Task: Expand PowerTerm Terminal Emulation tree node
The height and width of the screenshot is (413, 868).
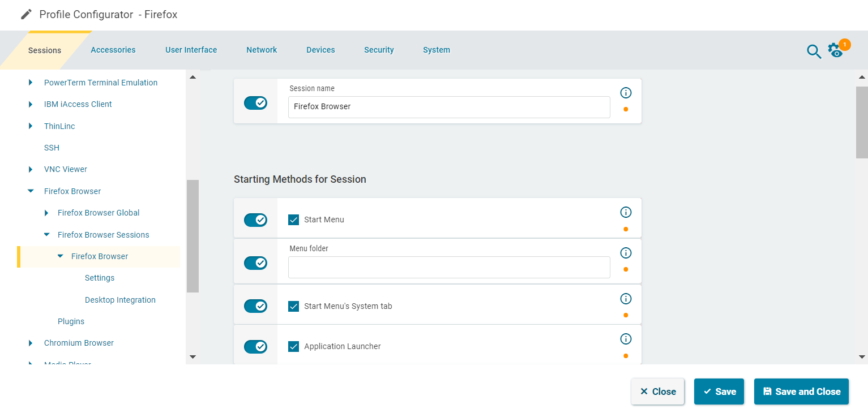Action: [x=31, y=83]
